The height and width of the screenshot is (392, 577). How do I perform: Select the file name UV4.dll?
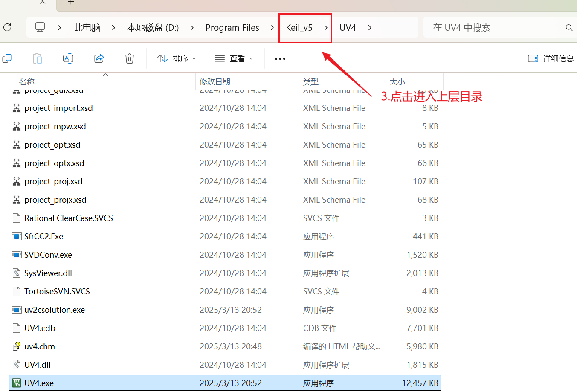(x=38, y=365)
